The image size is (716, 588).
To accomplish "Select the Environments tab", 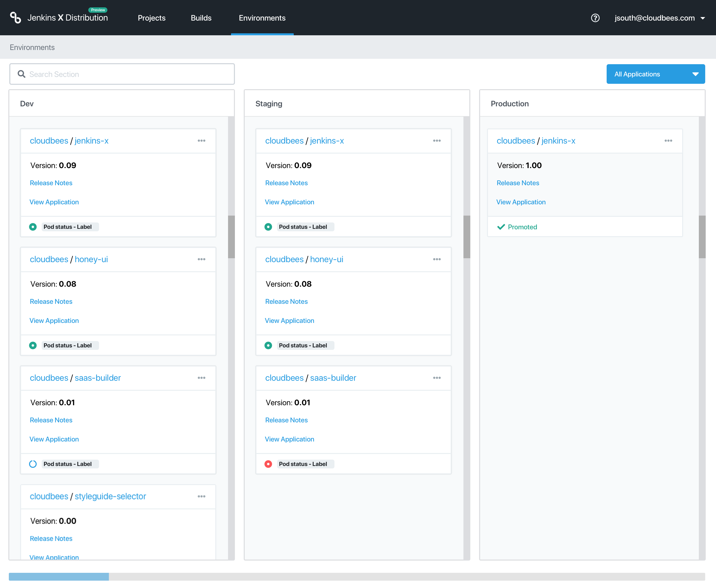I will 262,18.
